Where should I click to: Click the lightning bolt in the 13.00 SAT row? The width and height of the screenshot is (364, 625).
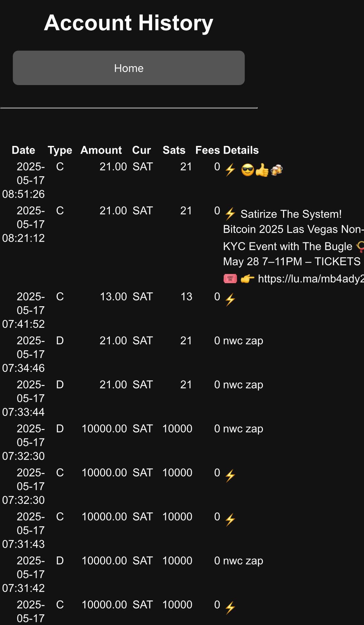coord(230,300)
